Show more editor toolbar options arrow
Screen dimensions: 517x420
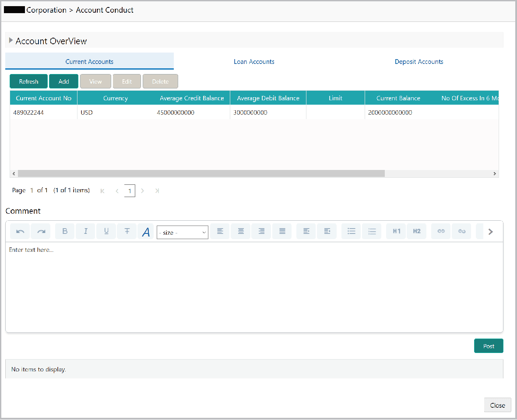[491, 232]
